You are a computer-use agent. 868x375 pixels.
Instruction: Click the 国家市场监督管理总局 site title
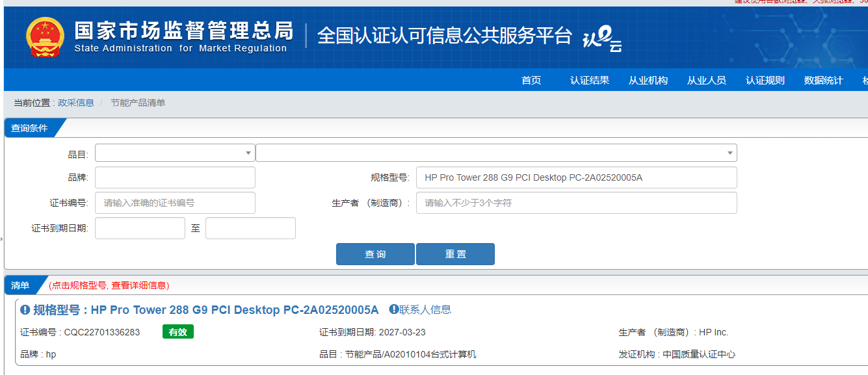coord(184,31)
